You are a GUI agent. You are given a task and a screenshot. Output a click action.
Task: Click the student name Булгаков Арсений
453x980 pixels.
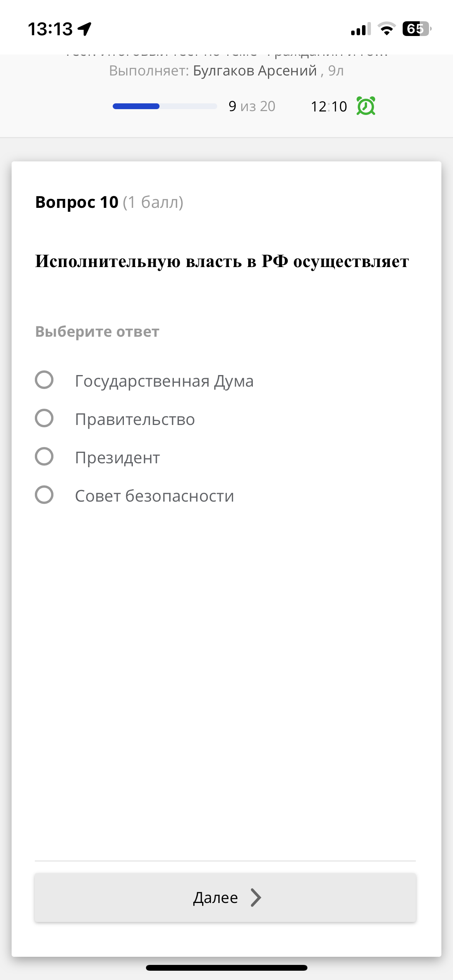tap(254, 70)
